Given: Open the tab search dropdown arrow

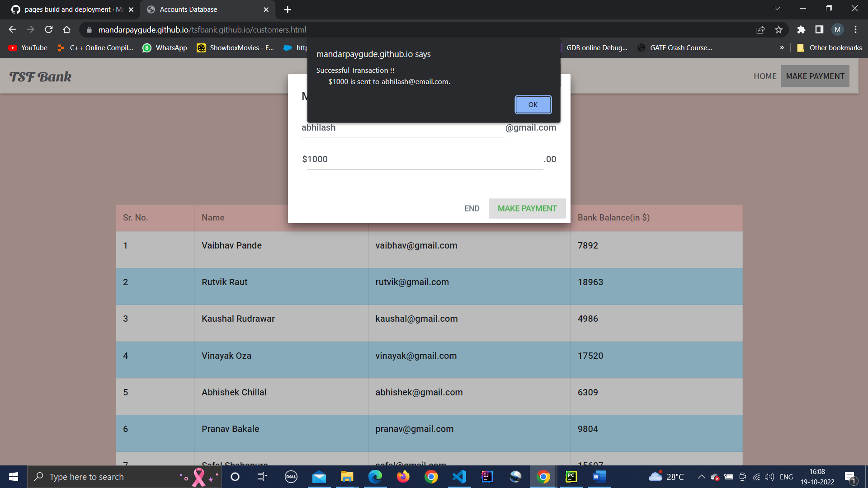Looking at the screenshot, I should click(777, 9).
